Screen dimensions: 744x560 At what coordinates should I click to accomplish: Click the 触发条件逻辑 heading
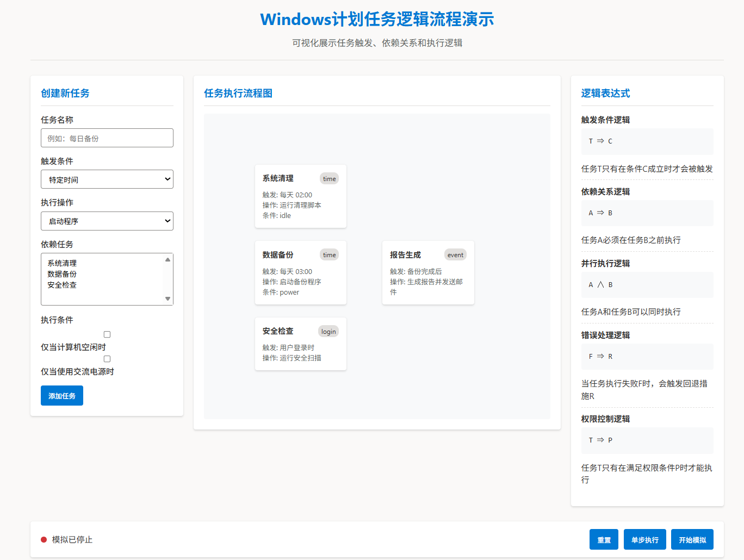[x=605, y=120]
